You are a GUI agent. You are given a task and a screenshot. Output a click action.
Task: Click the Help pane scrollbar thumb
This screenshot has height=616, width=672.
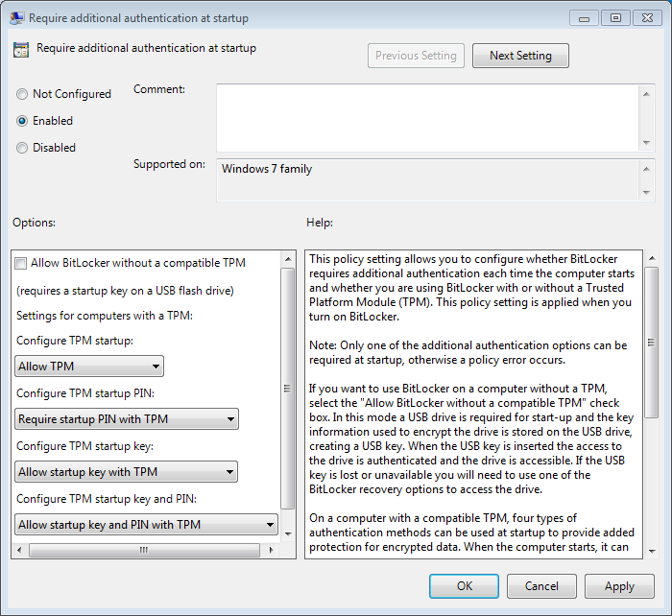click(x=652, y=343)
